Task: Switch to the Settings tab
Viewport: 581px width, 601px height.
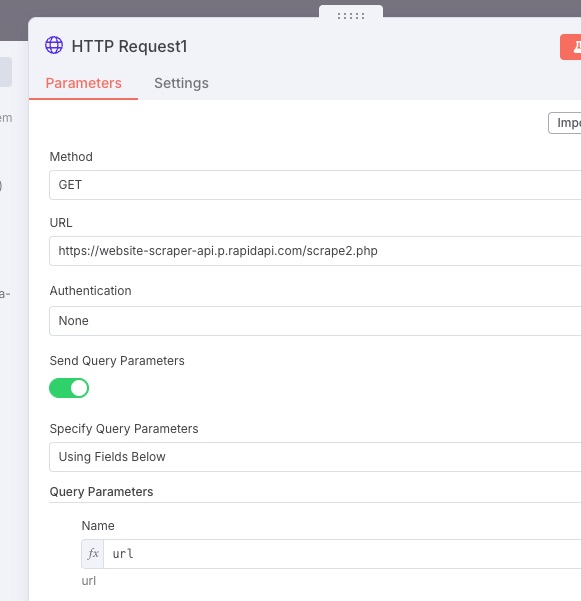Action: pyautogui.click(x=181, y=83)
